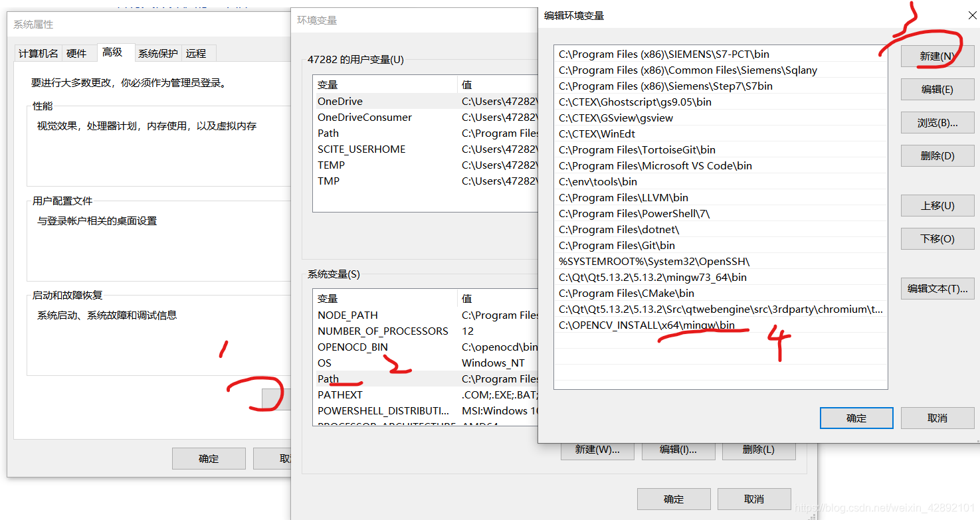Select the %SYSTEMROOT%\System32\OpenSSH\ entry

click(720, 262)
